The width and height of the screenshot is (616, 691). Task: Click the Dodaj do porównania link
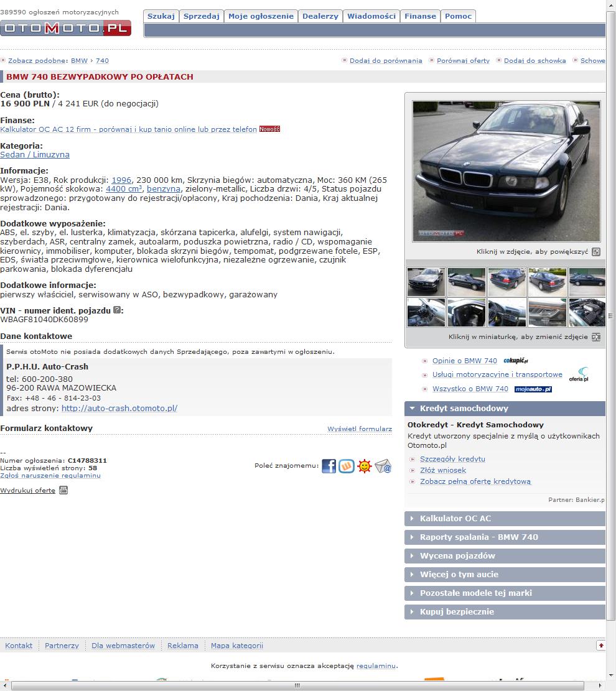click(x=386, y=61)
